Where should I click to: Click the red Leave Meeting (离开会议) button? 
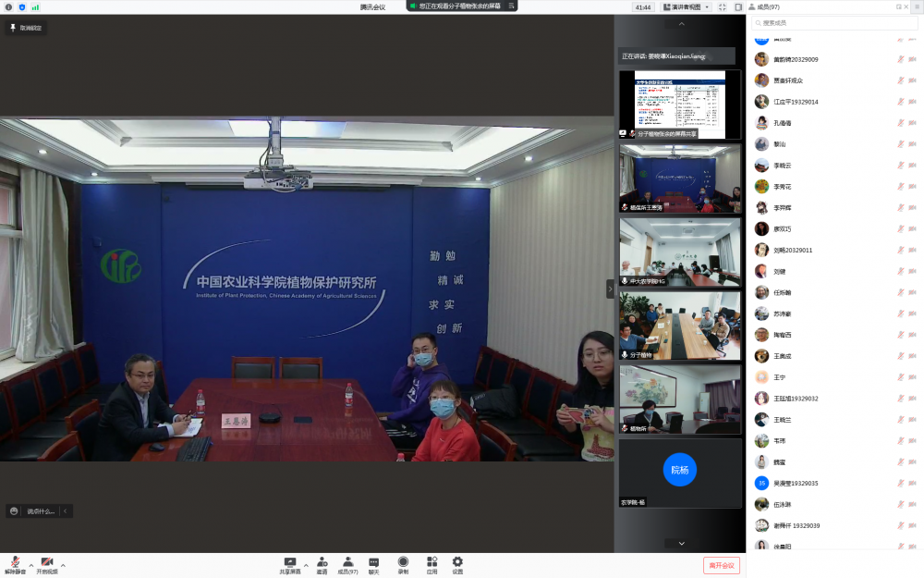(721, 565)
